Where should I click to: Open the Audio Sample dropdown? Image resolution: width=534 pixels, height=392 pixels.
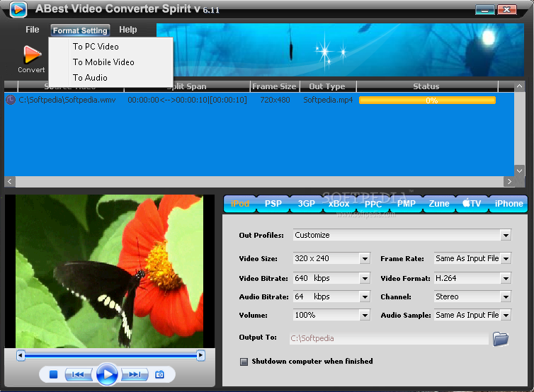point(506,315)
